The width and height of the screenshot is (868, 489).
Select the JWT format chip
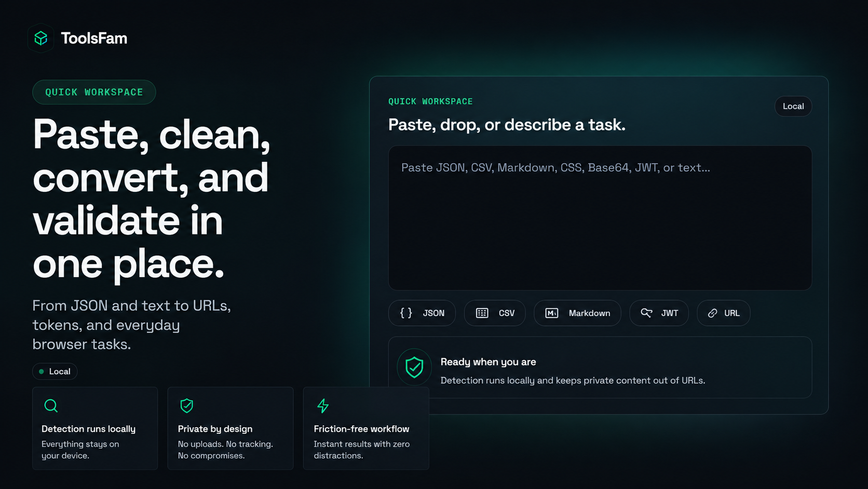click(659, 313)
